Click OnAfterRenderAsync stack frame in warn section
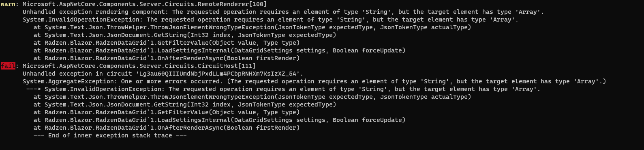The image size is (644, 150). [167, 58]
